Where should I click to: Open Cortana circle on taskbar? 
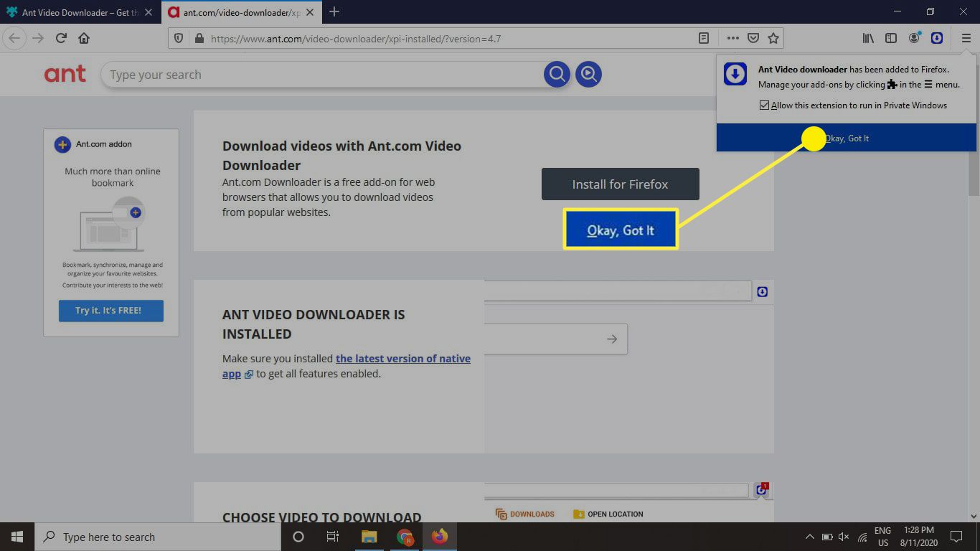coord(298,537)
